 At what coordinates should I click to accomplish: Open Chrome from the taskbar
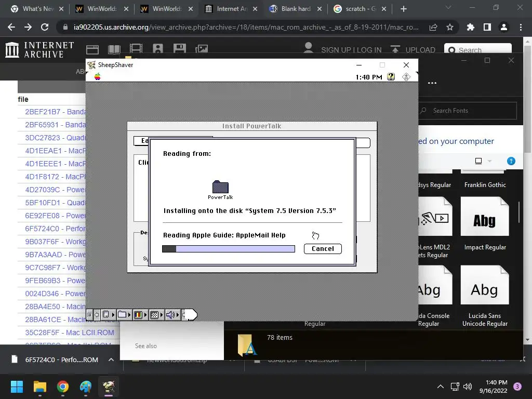[63, 387]
